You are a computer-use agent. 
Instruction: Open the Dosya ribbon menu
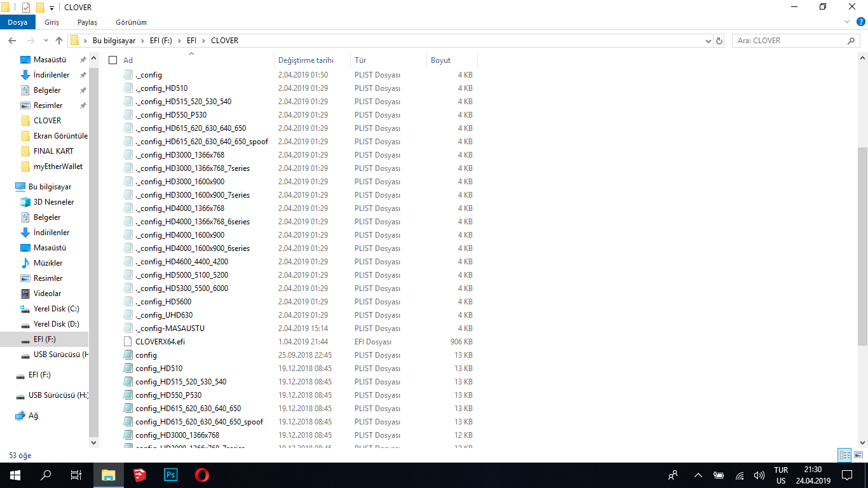pos(17,22)
